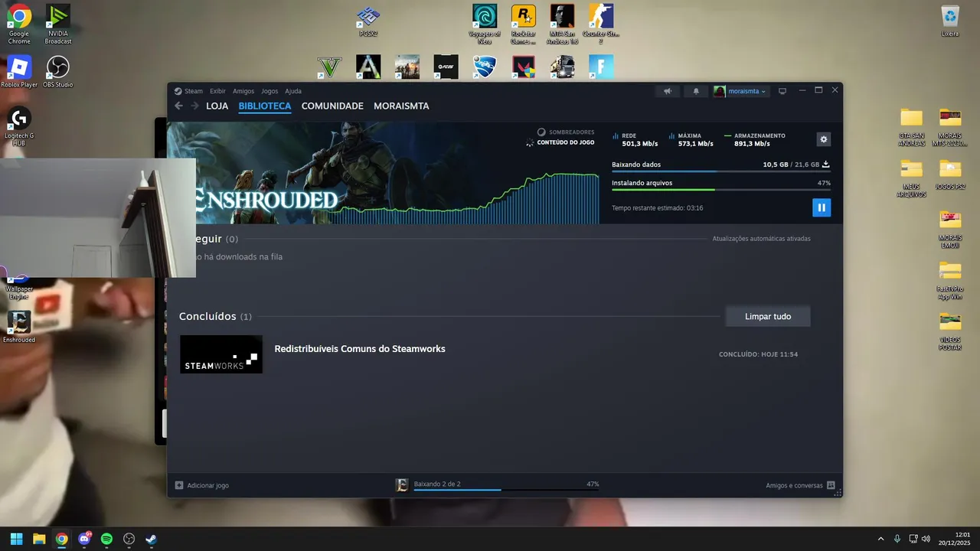Open Amigos e conversas panel

click(x=800, y=485)
